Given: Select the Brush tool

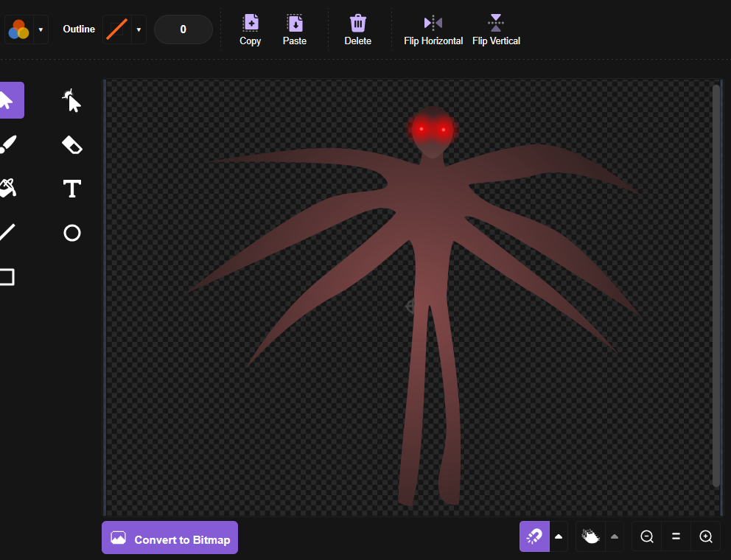Looking at the screenshot, I should click(x=8, y=144).
